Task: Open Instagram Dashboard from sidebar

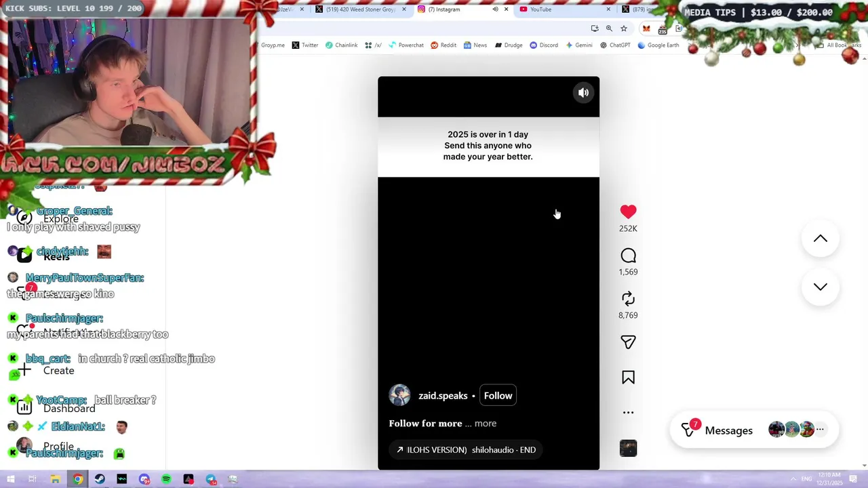Action: point(57,408)
